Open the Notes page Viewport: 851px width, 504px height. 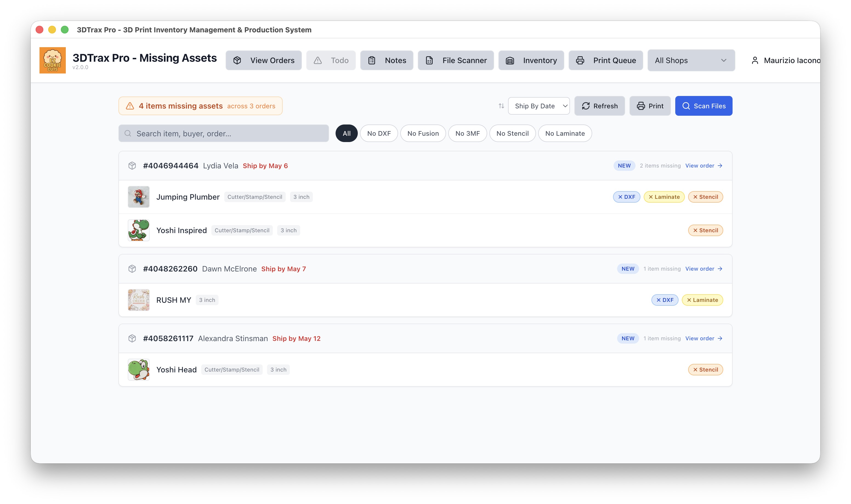[x=387, y=60]
